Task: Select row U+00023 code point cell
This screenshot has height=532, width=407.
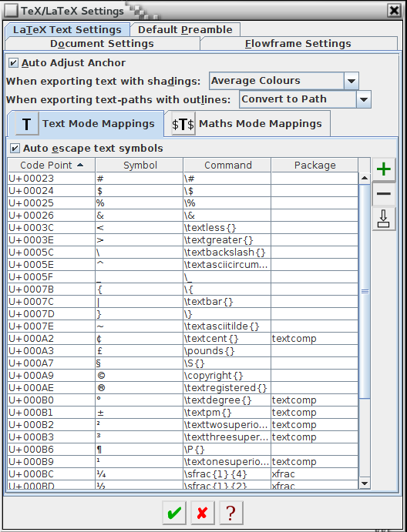Action: (52, 179)
